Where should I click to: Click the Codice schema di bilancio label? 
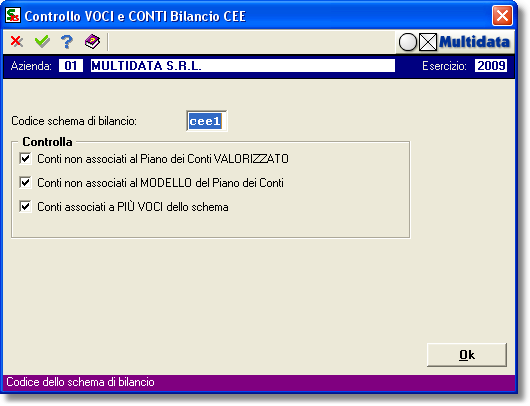pyautogui.click(x=74, y=121)
